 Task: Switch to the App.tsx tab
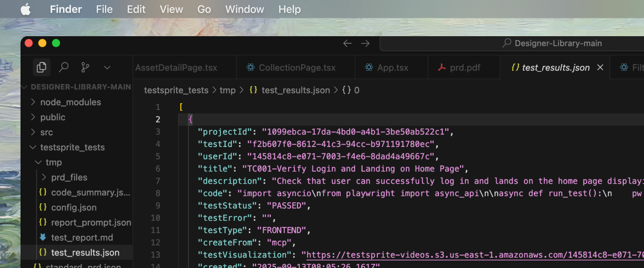click(x=392, y=68)
